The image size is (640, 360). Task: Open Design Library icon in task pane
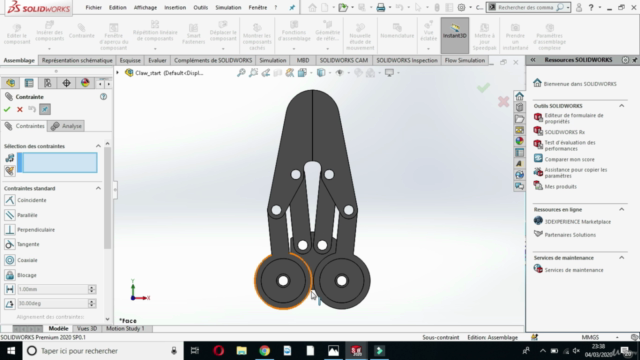519,107
